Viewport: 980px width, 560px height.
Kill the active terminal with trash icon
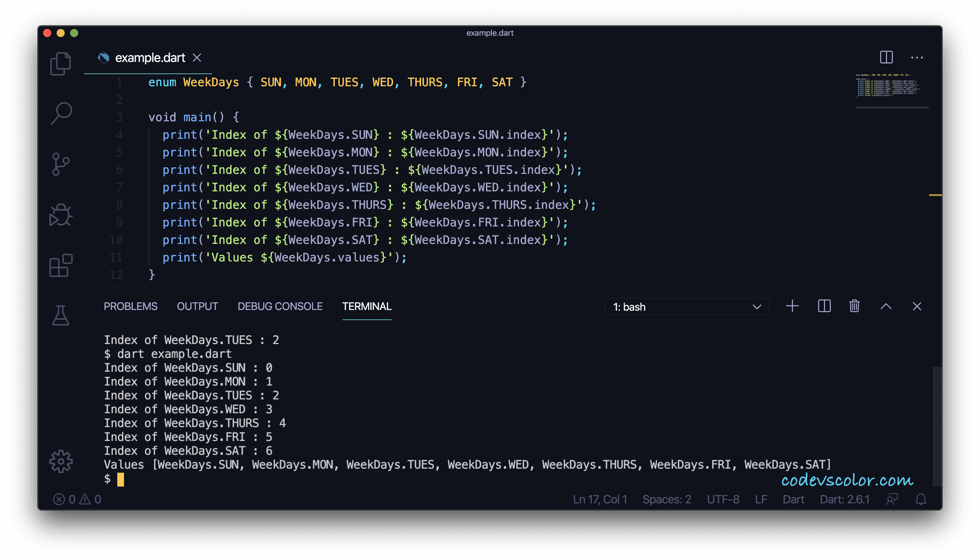(x=854, y=306)
